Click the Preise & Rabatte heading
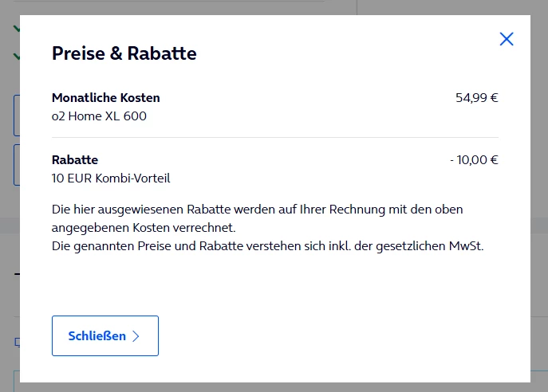 (124, 53)
